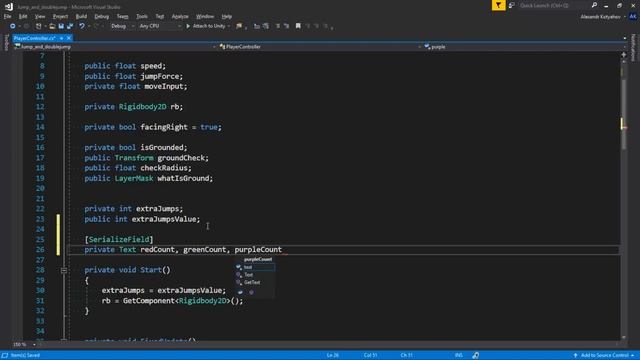The image size is (640, 360).
Task: Click the feedback icon beside Quick Launch
Action: coord(512,5)
